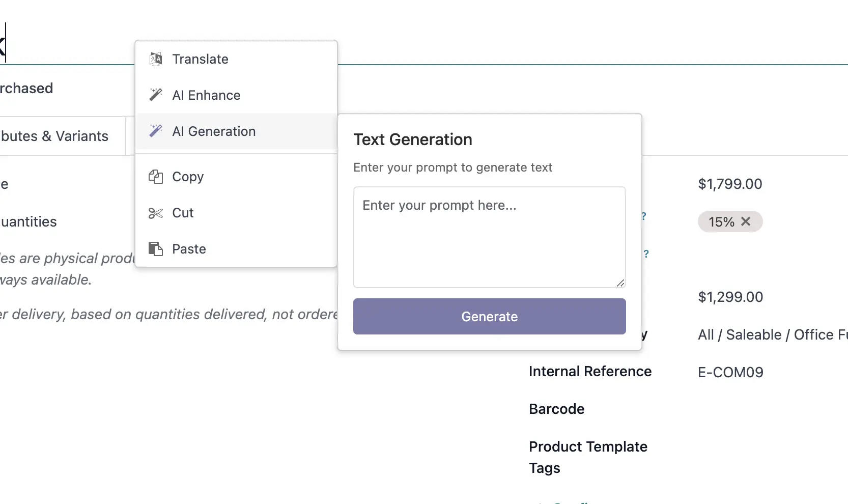
Task: Select the Paste menu entry
Action: [189, 248]
